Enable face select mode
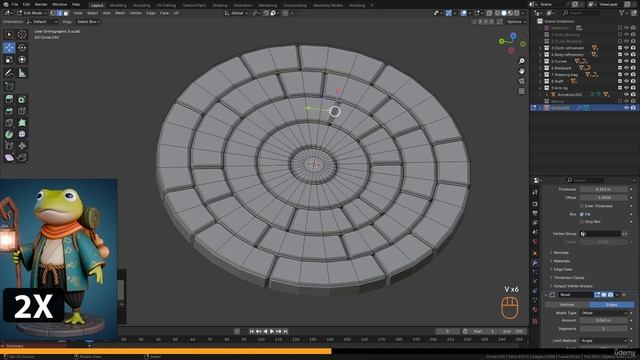 pos(66,13)
